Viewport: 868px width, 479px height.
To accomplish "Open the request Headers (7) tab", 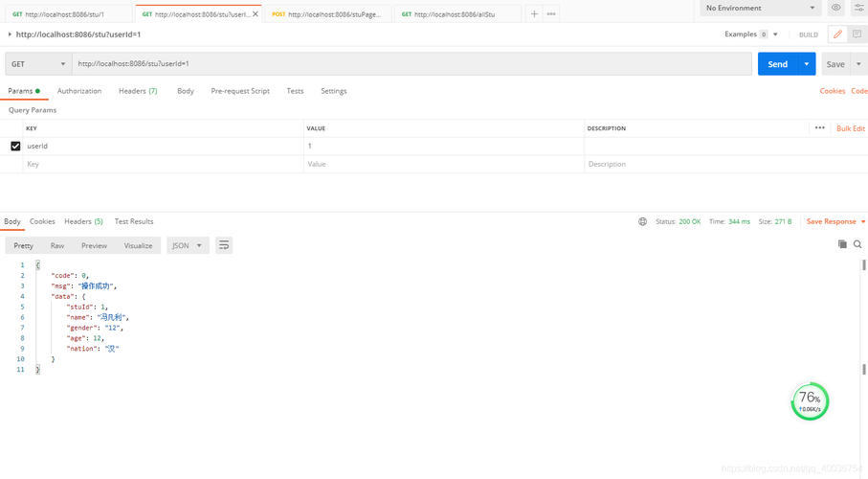I will pyautogui.click(x=138, y=91).
